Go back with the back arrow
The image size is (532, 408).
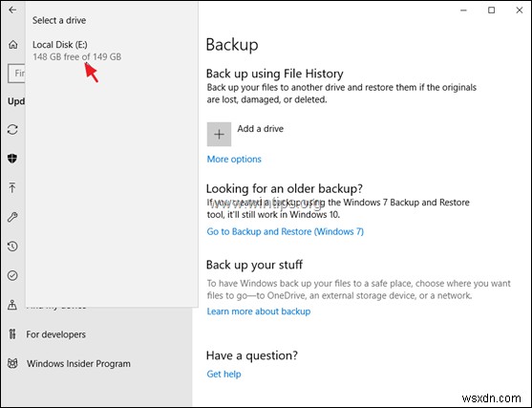click(12, 10)
